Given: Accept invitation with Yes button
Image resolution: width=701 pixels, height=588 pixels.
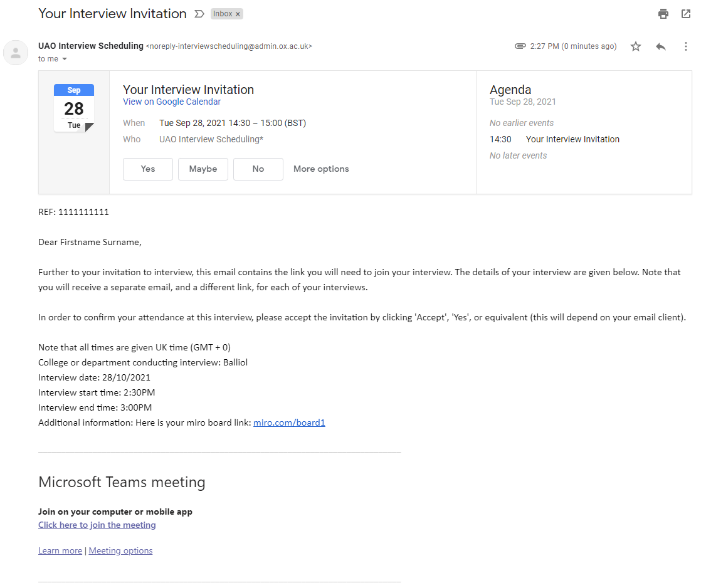Looking at the screenshot, I should coord(148,169).
